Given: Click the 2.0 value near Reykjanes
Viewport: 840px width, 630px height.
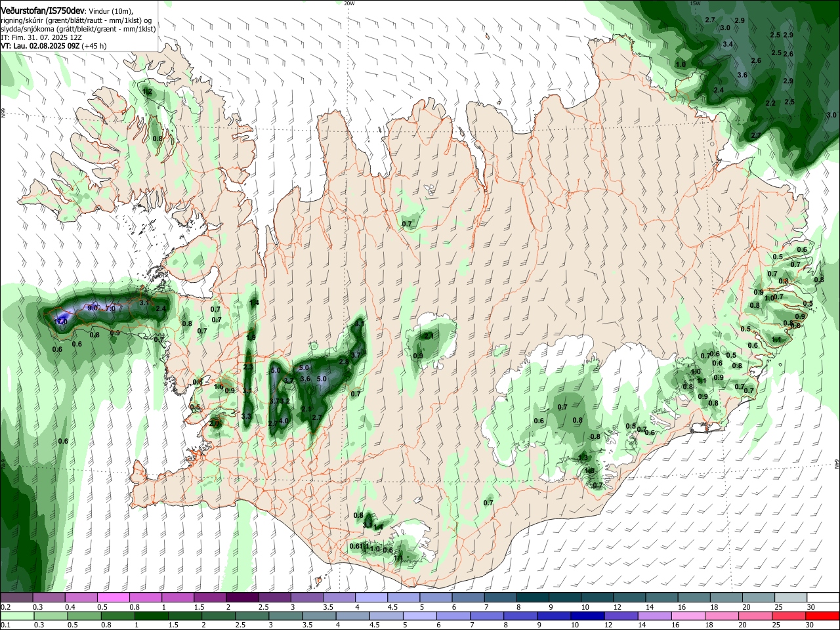Looking at the screenshot, I should coord(214,423).
